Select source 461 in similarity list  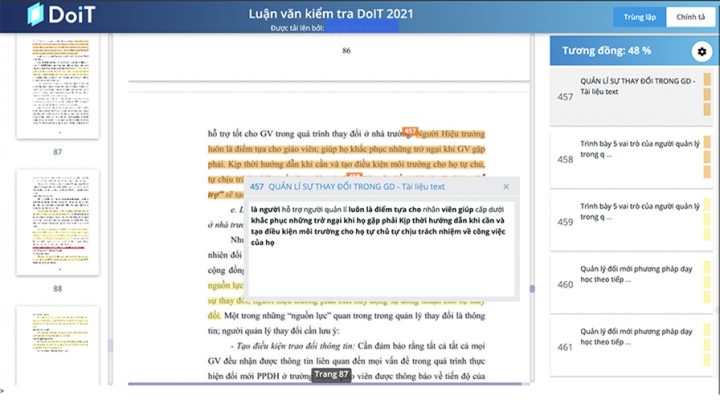pyautogui.click(x=631, y=347)
